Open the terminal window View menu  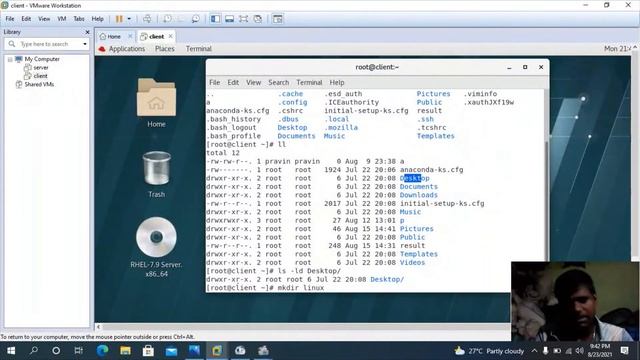pos(253,82)
